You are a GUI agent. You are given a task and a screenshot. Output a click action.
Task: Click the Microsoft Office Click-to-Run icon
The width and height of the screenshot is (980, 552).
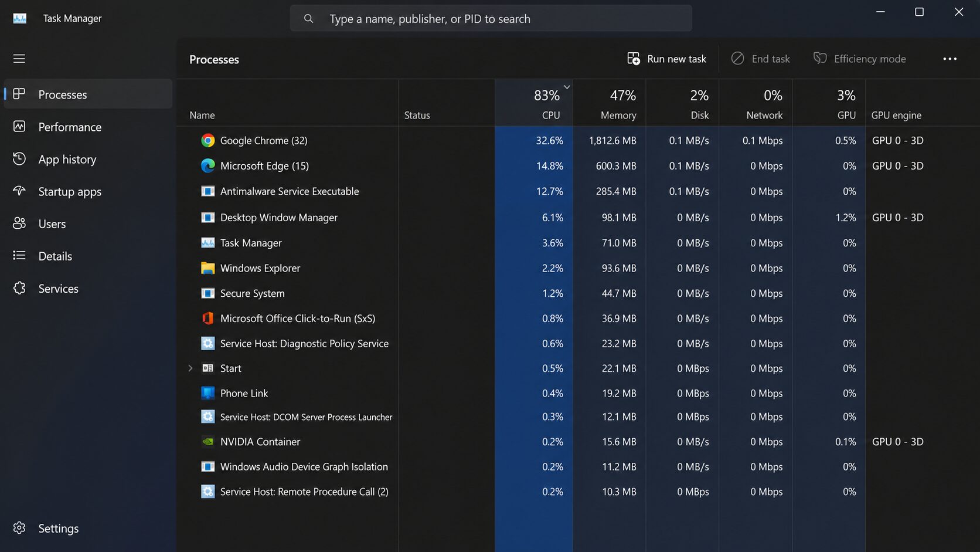208,318
